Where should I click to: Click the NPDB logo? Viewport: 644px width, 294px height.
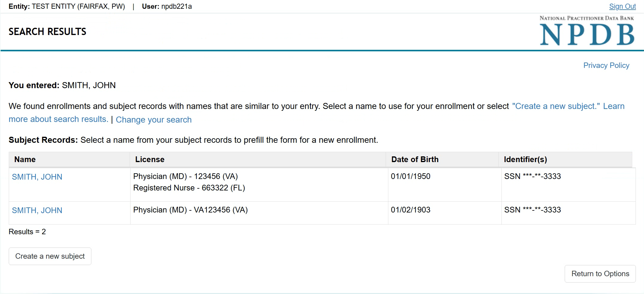tap(587, 31)
